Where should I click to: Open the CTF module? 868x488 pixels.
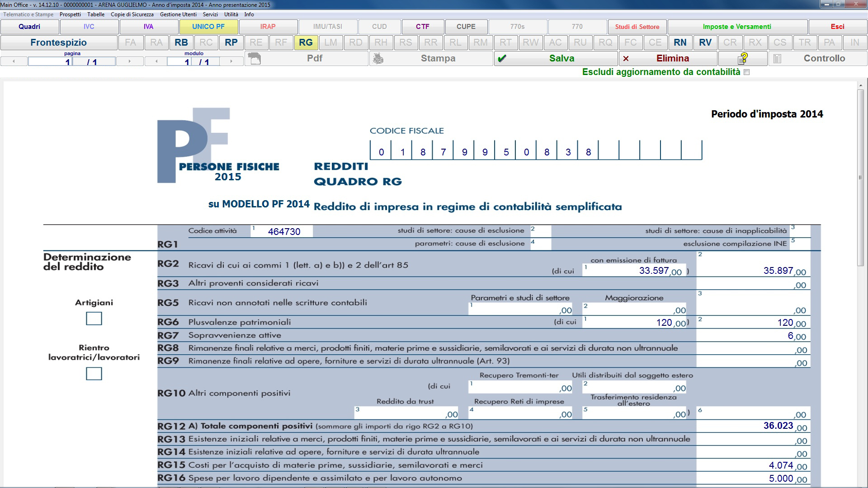click(423, 27)
